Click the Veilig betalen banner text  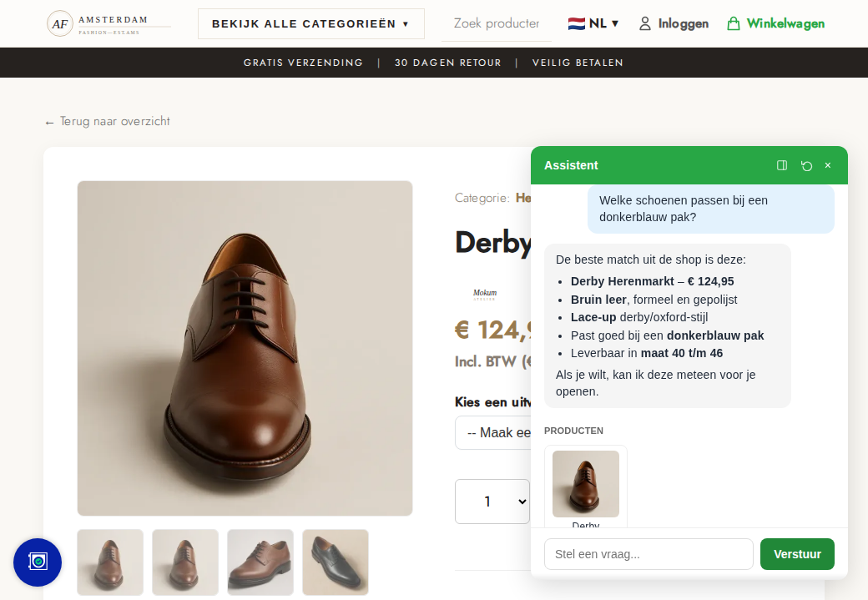[x=578, y=63]
